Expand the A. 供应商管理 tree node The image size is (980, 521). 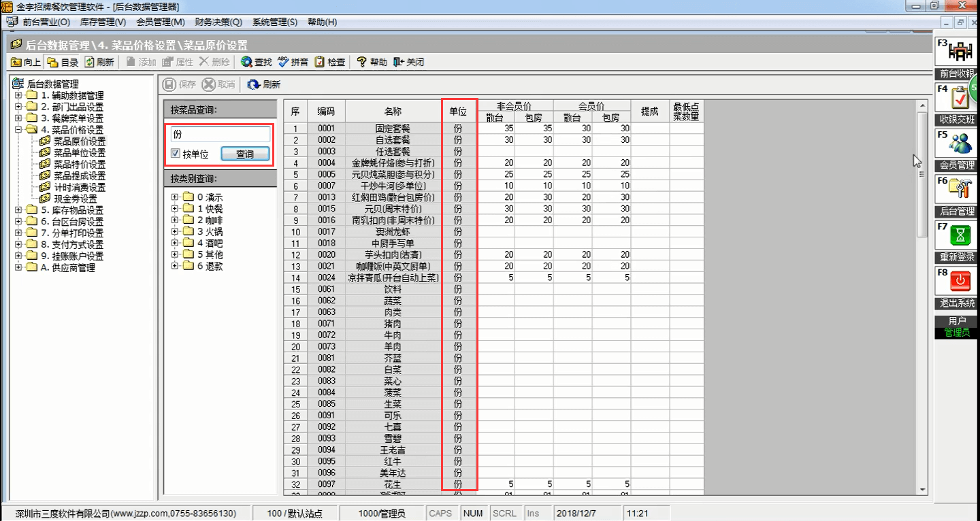pos(18,267)
